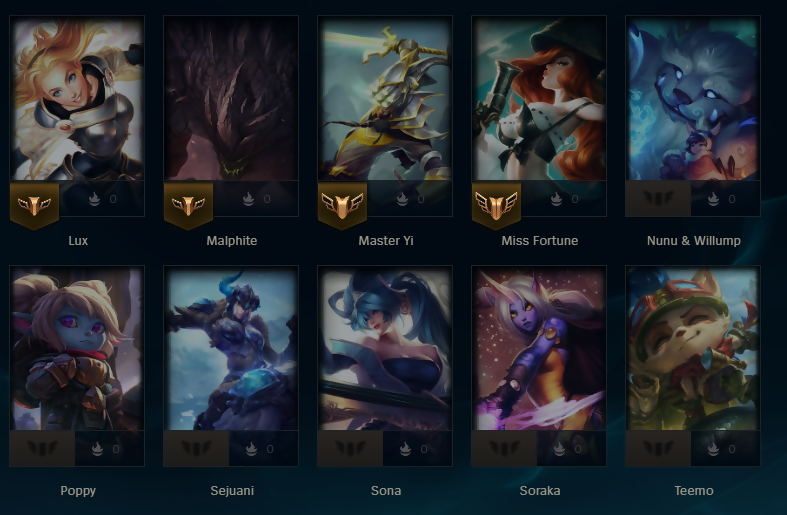Click Nunu & Willump's greyed mastery icon
787x515 pixels.
click(659, 199)
